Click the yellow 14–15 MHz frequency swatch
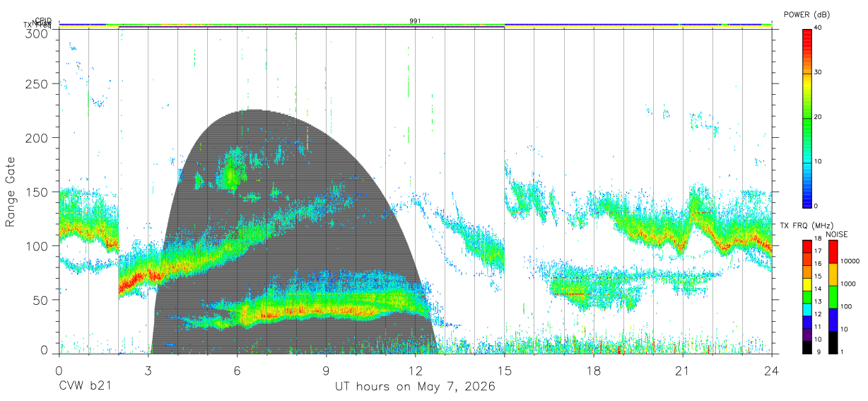 807,284
